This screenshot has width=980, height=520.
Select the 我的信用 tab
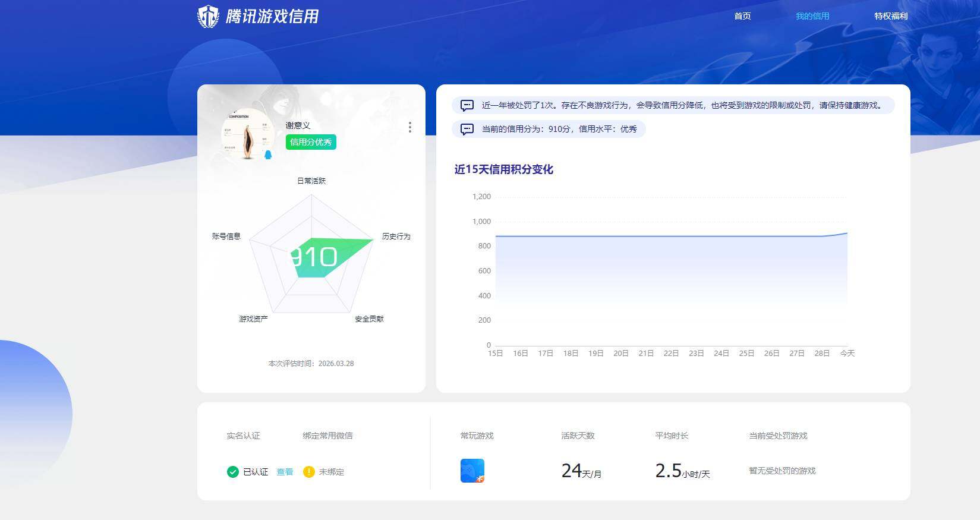tap(812, 16)
